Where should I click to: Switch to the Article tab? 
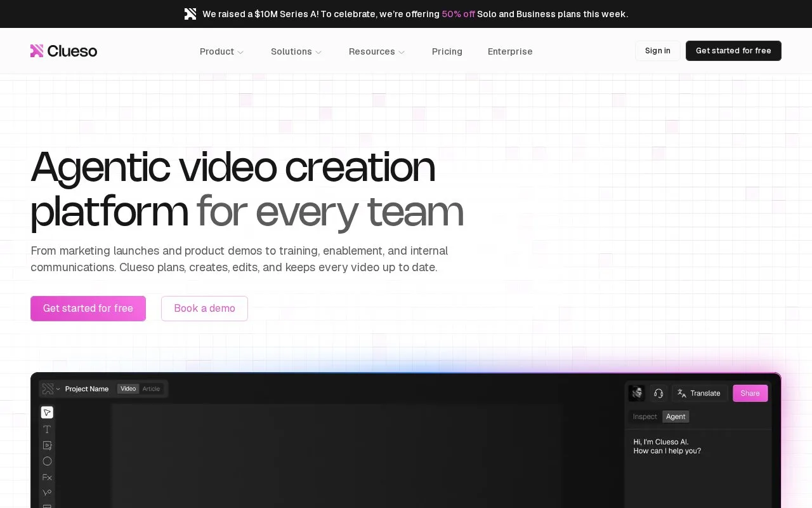pos(151,389)
